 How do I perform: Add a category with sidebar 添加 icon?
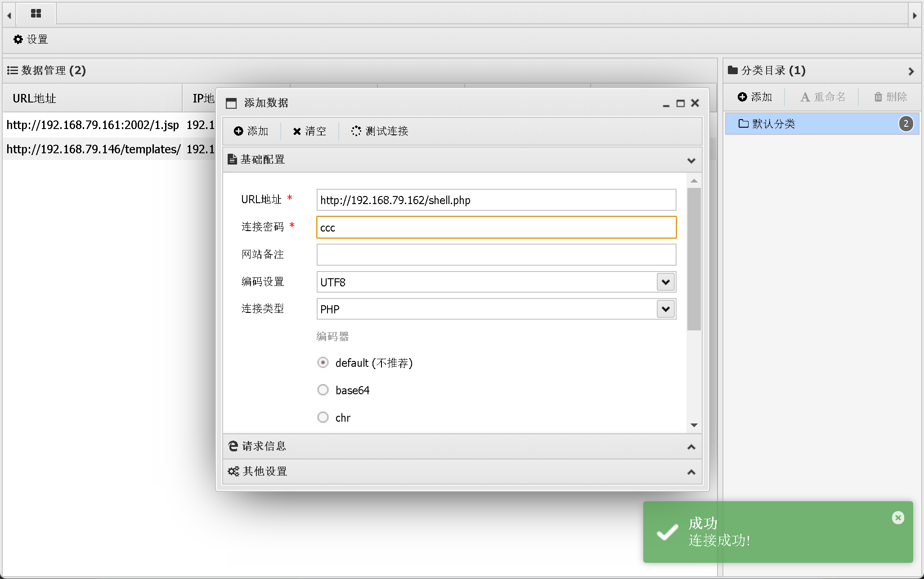[x=743, y=97]
